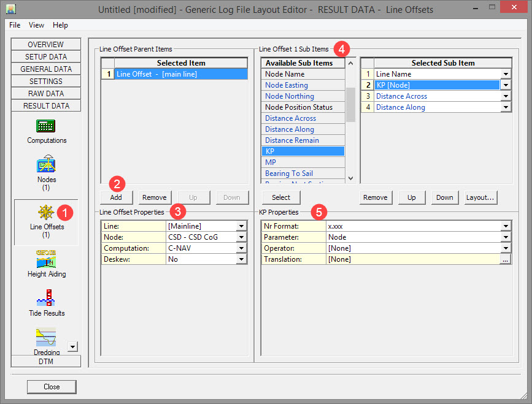Open the View menu
The image size is (532, 404).
click(x=36, y=25)
